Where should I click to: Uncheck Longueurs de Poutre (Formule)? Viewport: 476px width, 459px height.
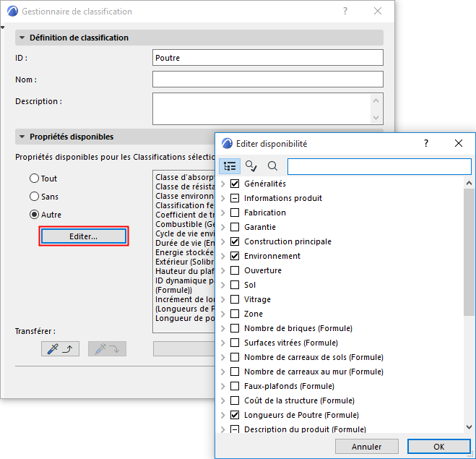(x=235, y=415)
